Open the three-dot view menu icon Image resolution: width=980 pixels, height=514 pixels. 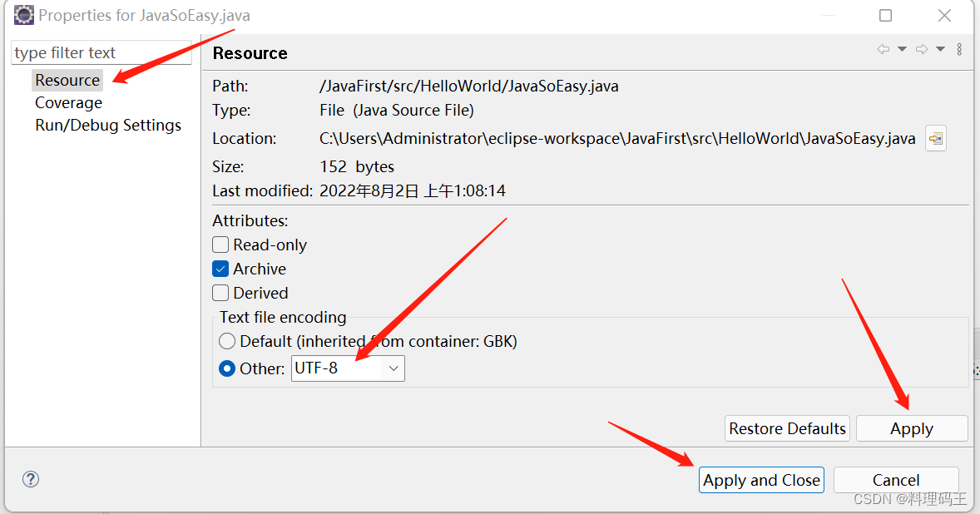click(x=959, y=50)
